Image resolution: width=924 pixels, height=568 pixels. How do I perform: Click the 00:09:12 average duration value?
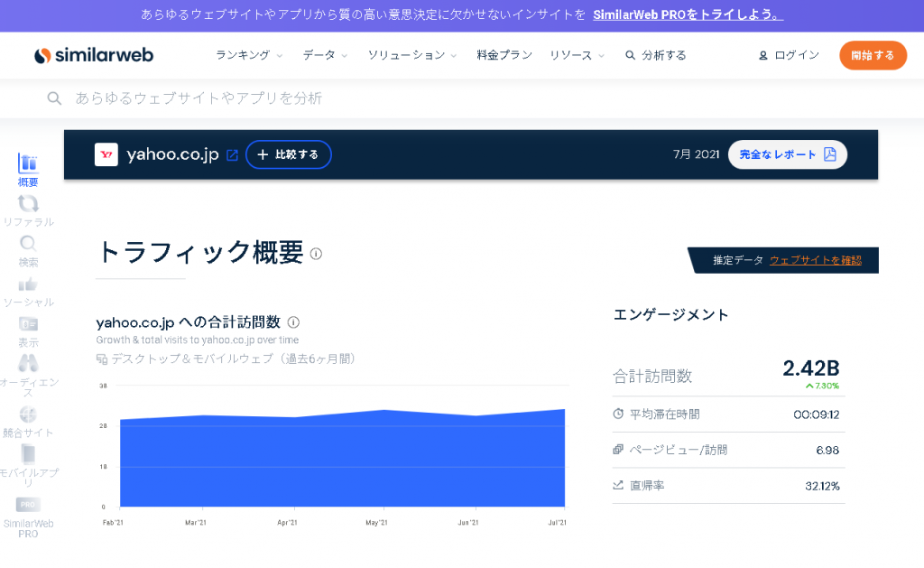pos(816,414)
